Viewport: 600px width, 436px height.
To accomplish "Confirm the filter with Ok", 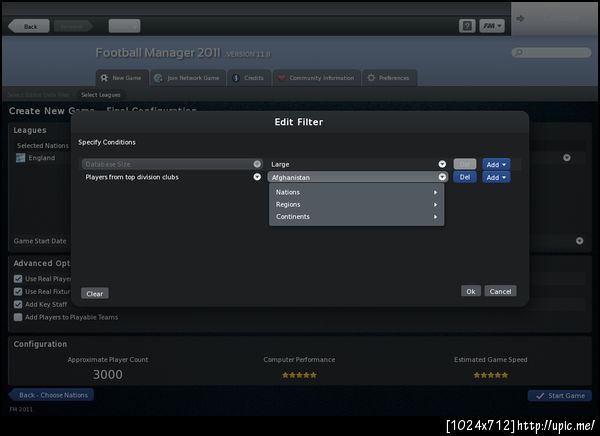I will coord(471,291).
